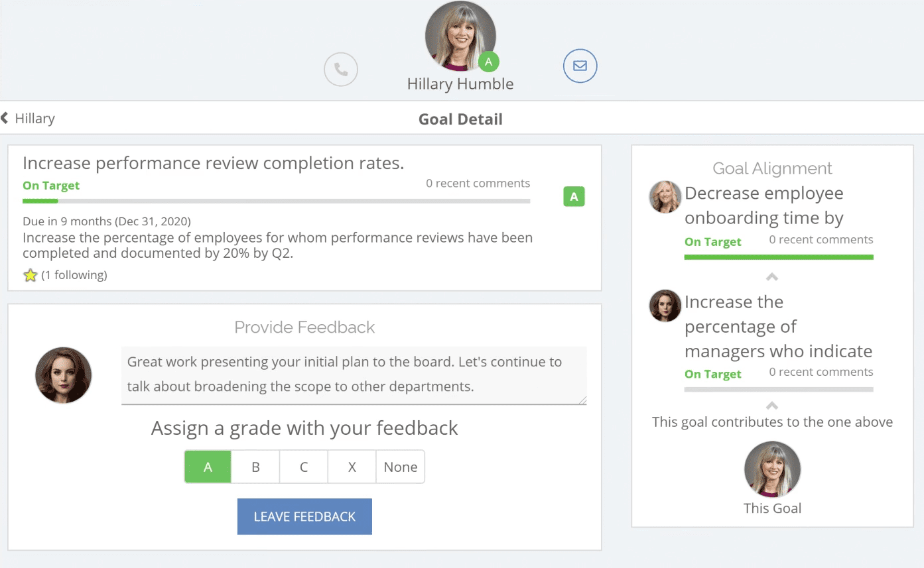Select grade X for feedback
This screenshot has height=568, width=924.
(x=352, y=467)
